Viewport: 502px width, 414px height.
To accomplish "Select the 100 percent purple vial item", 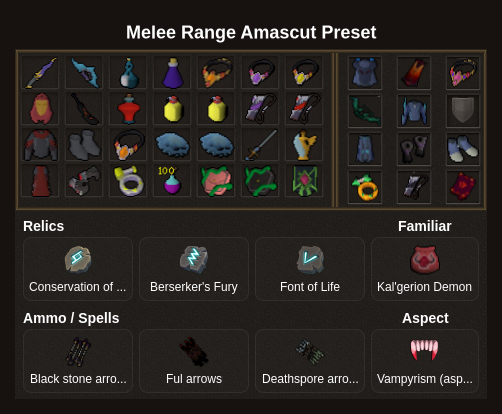I will [172, 180].
